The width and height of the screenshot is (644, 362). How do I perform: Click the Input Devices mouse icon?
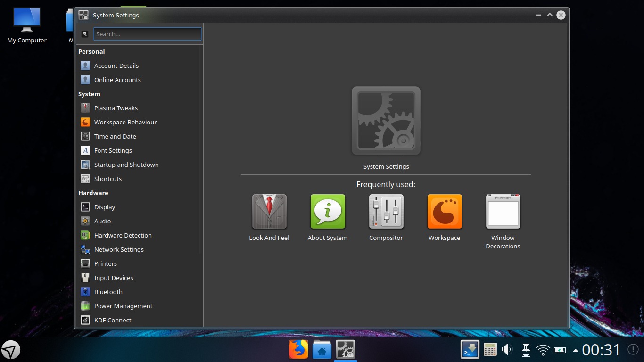coord(85,278)
